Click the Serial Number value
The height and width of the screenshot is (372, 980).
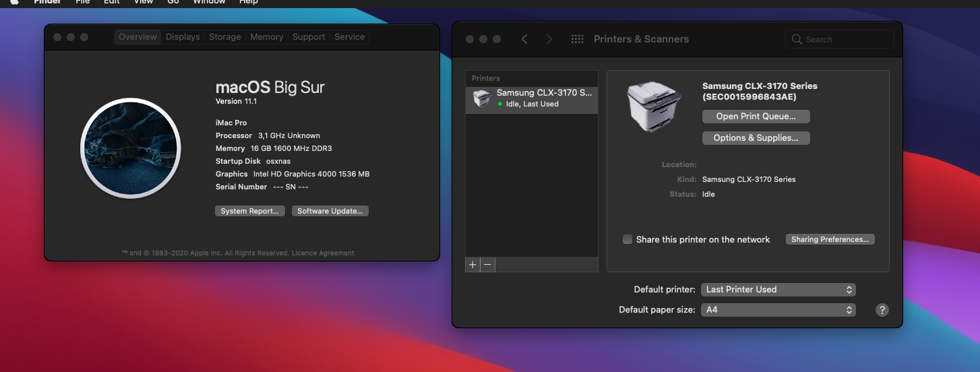(x=290, y=187)
